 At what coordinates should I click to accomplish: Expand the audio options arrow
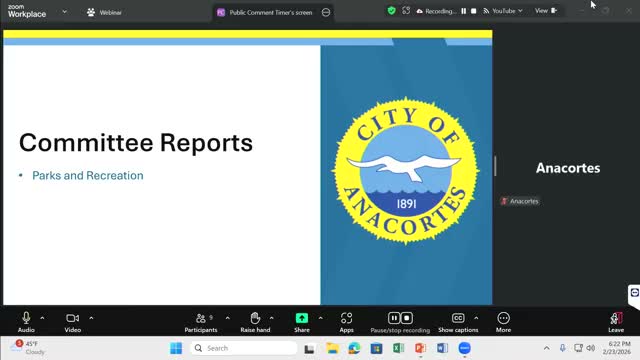42,318
